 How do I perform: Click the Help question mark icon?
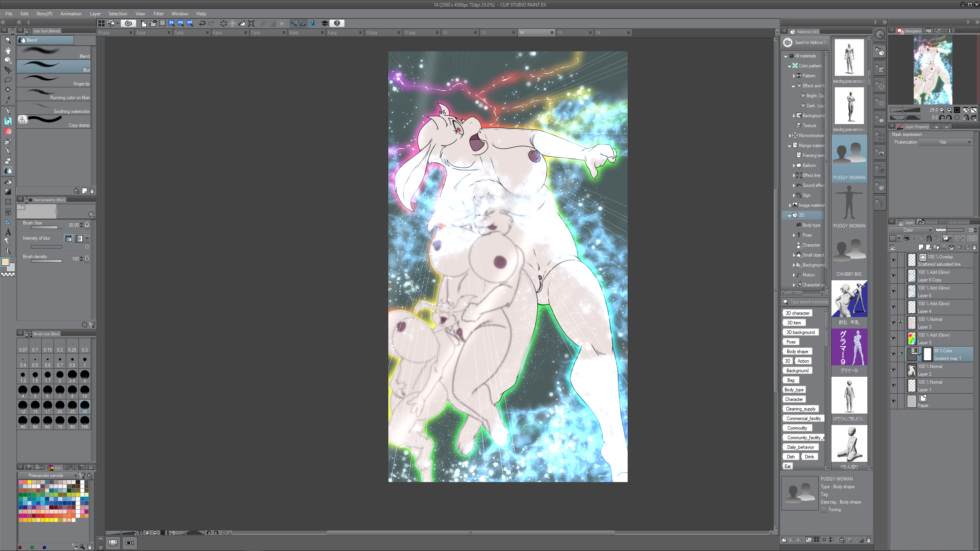click(x=337, y=23)
